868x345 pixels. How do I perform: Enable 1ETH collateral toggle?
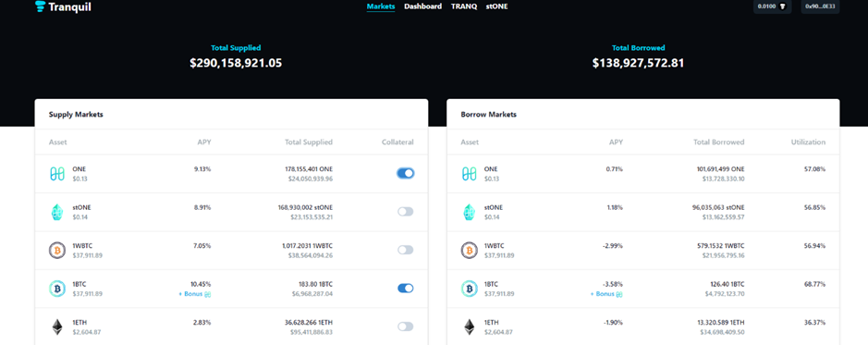point(405,327)
